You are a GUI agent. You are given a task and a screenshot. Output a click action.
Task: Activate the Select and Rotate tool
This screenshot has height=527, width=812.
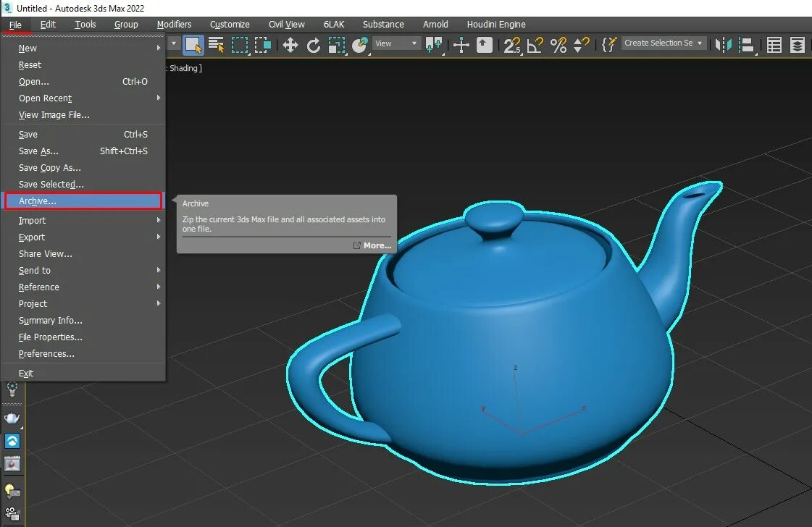(x=314, y=45)
